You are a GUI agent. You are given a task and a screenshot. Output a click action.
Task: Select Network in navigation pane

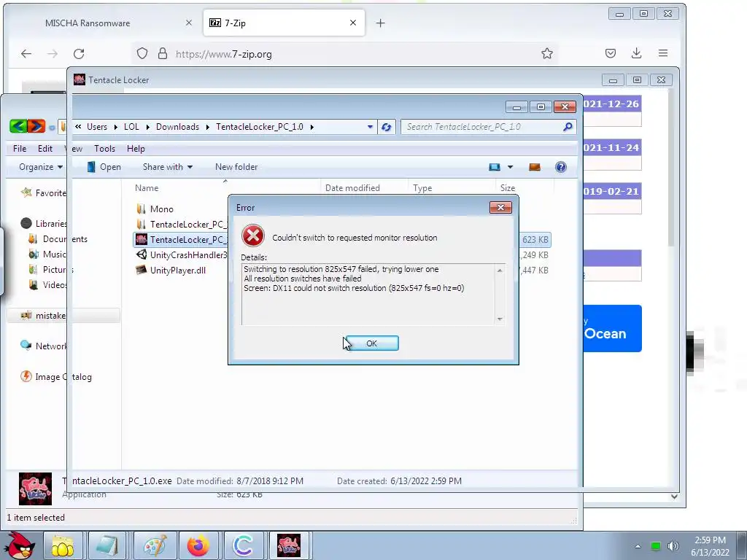pyautogui.click(x=44, y=346)
